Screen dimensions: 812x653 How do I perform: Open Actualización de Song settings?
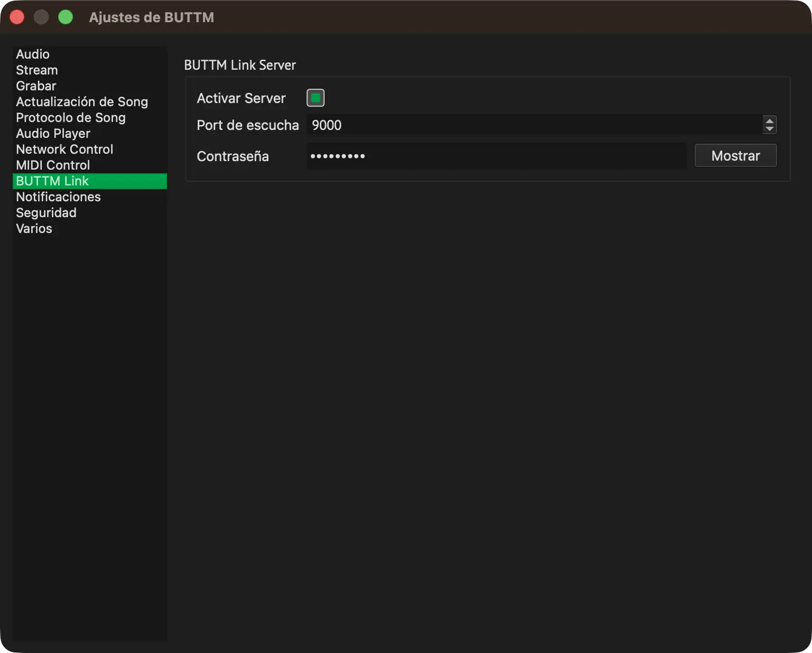click(89, 102)
